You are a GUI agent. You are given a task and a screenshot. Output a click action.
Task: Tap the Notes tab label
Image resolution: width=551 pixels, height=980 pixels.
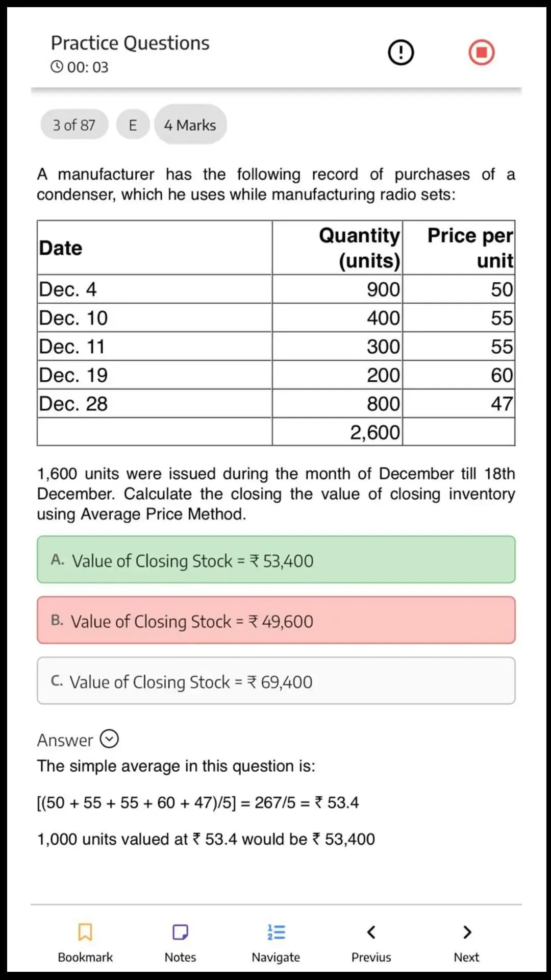click(x=180, y=958)
